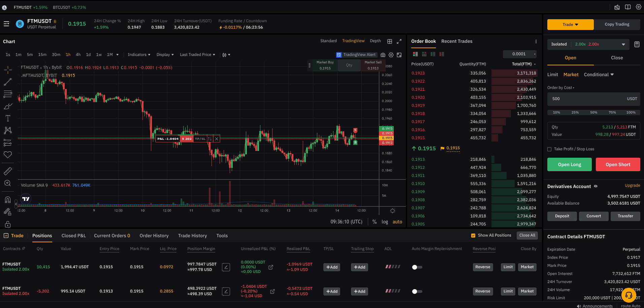This screenshot has height=308, width=644.
Task: Toggle auto margin replenishment for 10,415 position
Action: click(x=417, y=267)
